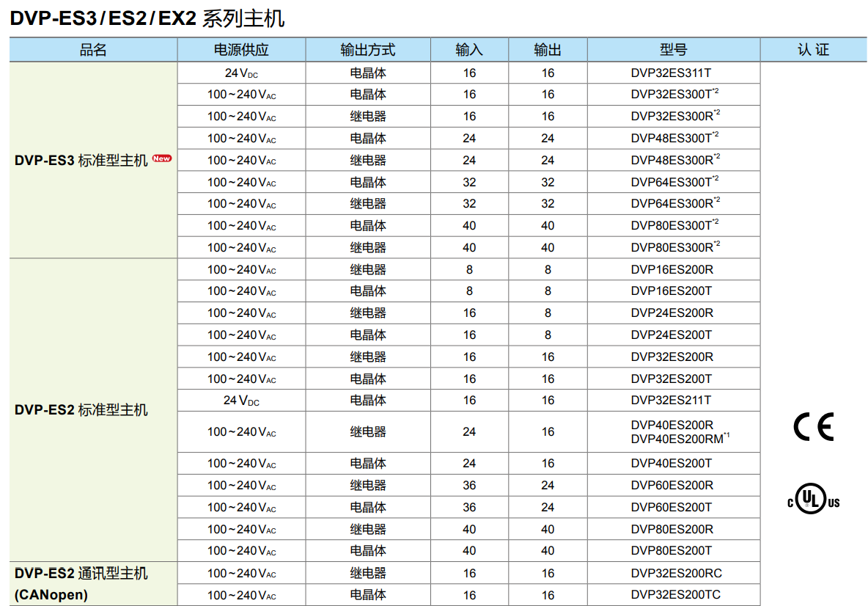Select the 24VDC power supply cell for ES3
Image resolution: width=868 pixels, height=606 pixels.
[x=243, y=72]
